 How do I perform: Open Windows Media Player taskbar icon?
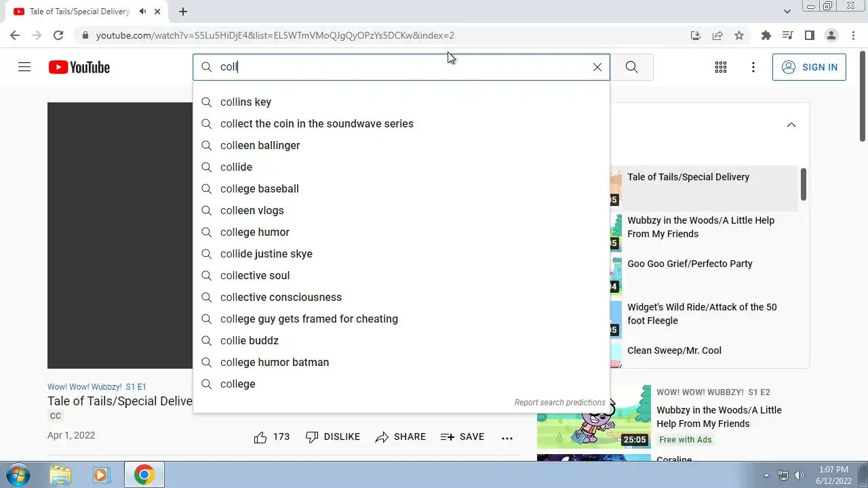(102, 474)
